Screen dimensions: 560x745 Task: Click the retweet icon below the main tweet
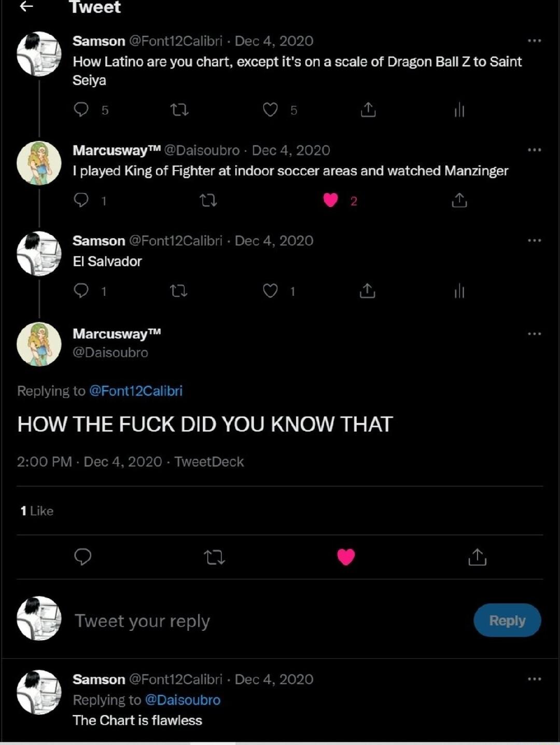pyautogui.click(x=214, y=558)
